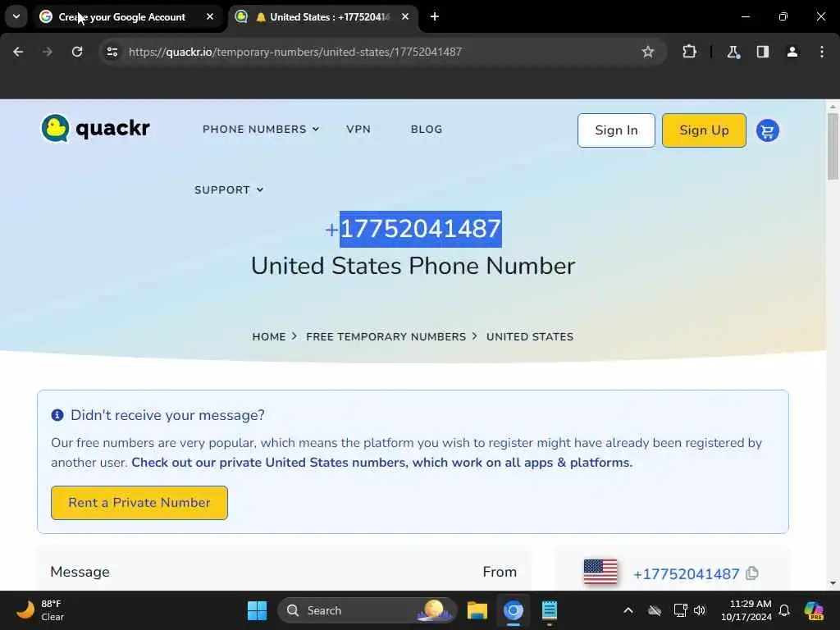Open the shopping cart icon
840x630 pixels.
click(767, 130)
